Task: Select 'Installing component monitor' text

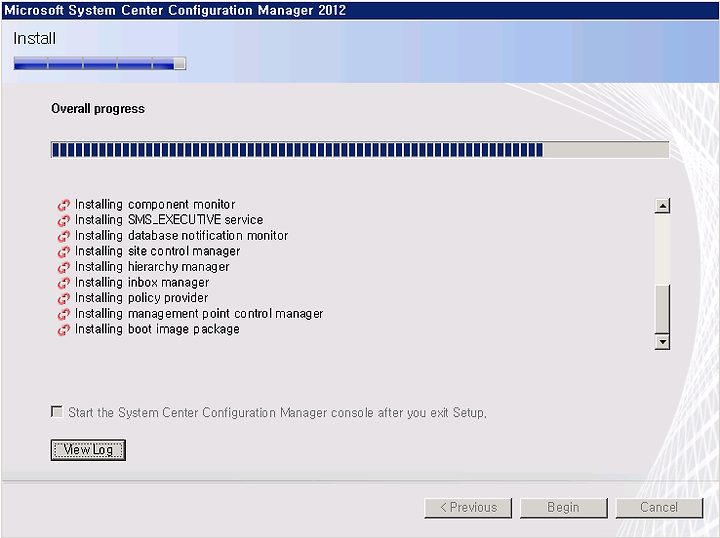Action: click(155, 204)
